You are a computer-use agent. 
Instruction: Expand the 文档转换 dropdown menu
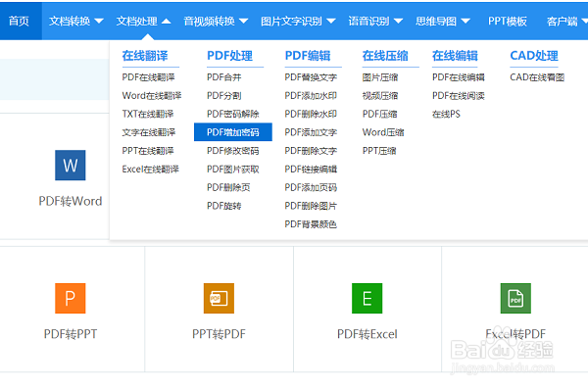coord(75,21)
